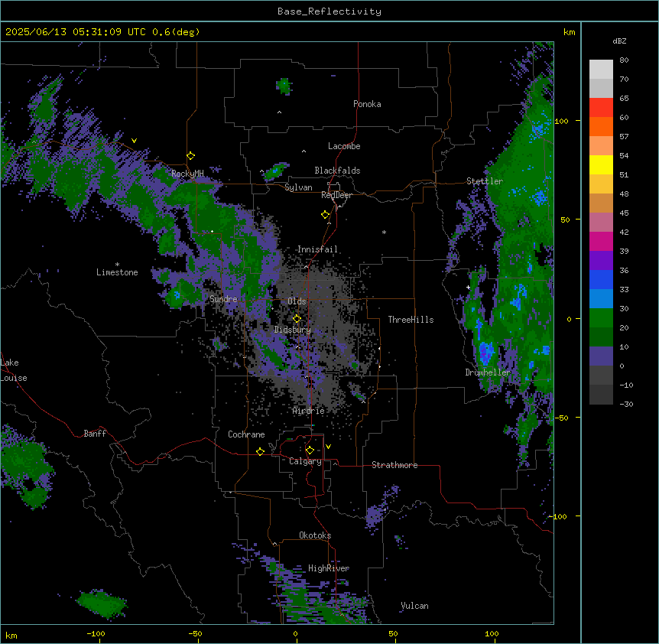
Task: Click the Banff label
Action: click(x=95, y=434)
